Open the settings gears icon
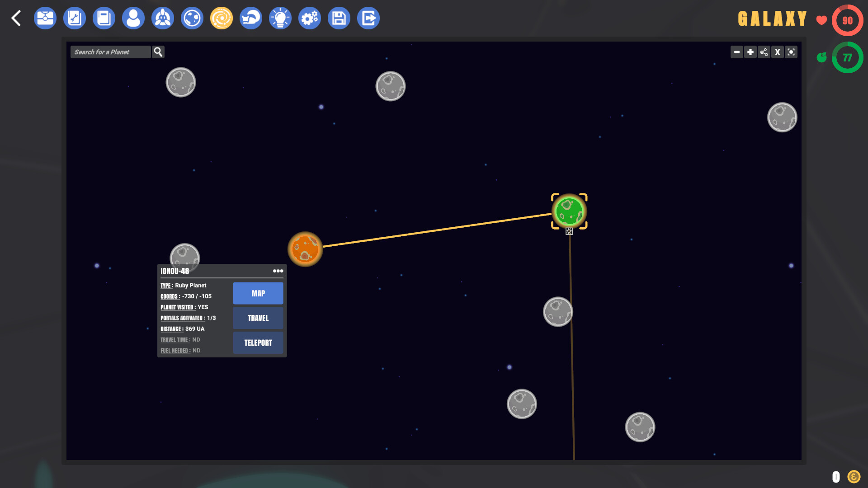The width and height of the screenshot is (868, 488). (310, 18)
